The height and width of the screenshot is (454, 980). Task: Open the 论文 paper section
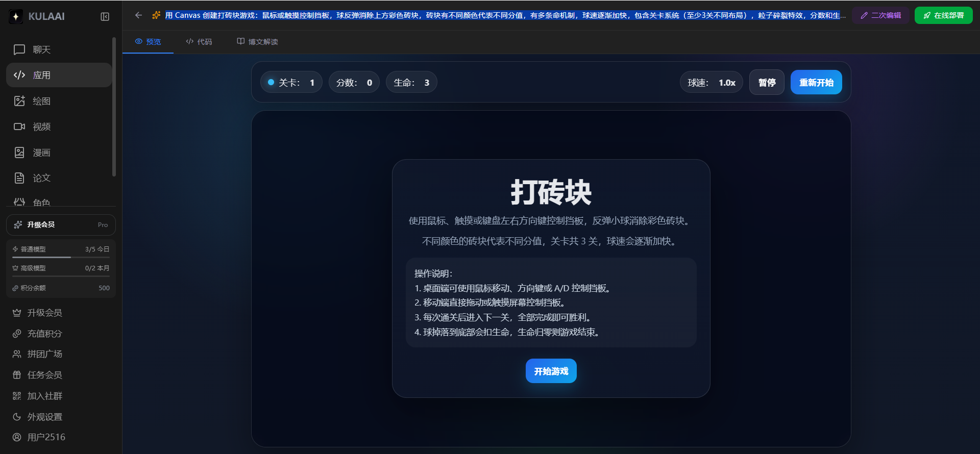(59, 178)
